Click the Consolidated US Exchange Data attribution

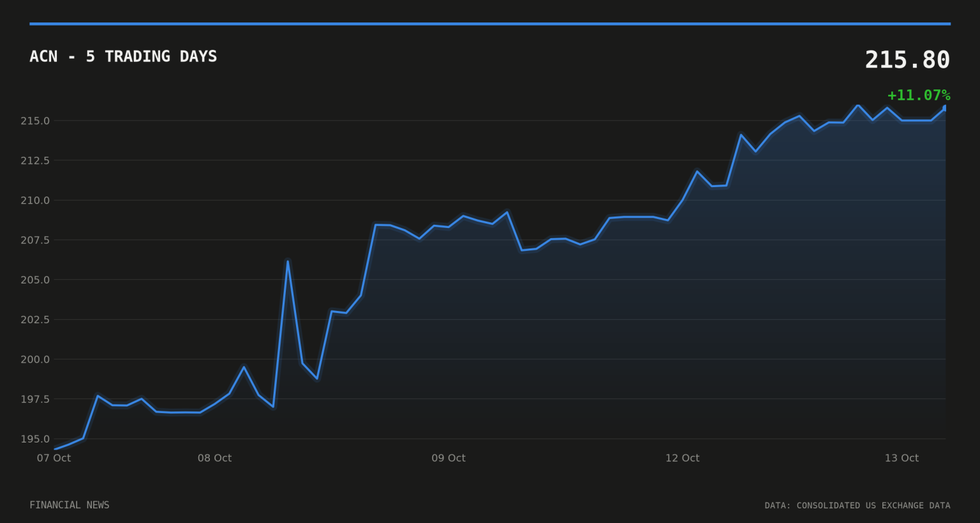pos(857,505)
